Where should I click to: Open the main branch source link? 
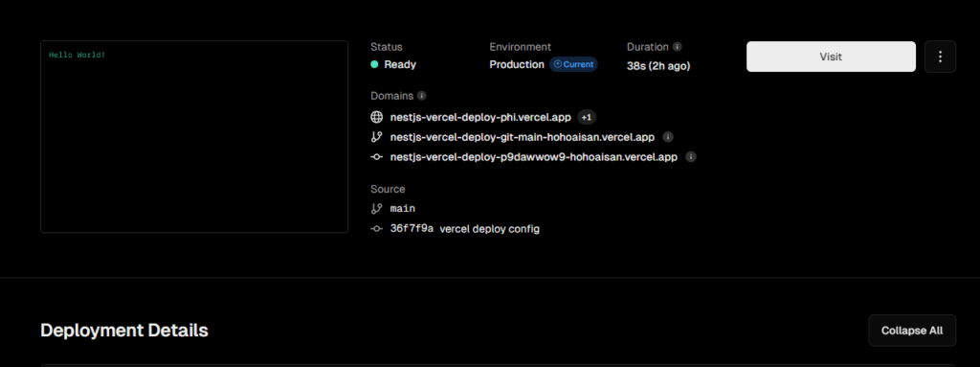[403, 209]
